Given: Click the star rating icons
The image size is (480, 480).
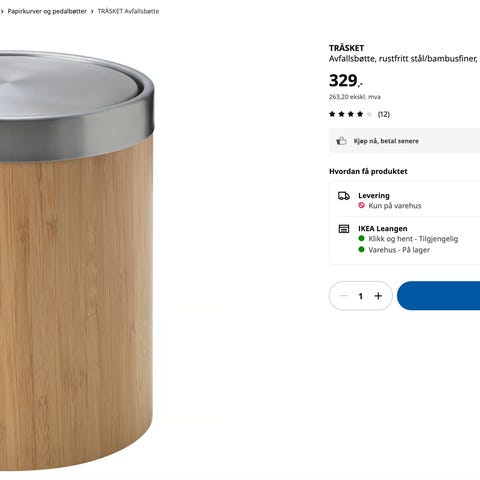Looking at the screenshot, I should 350,114.
